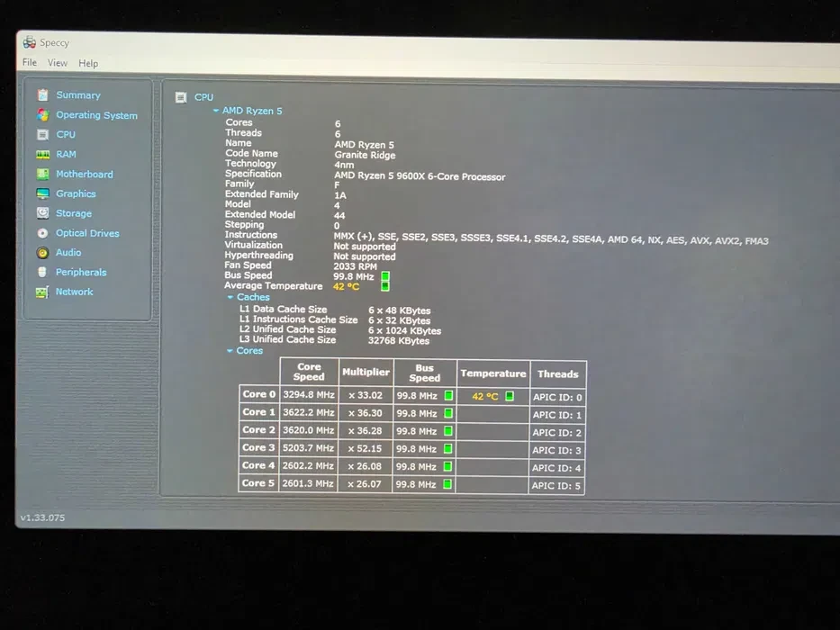
Task: Click the 'x 33.02' multiplier cell
Action: pos(366,395)
